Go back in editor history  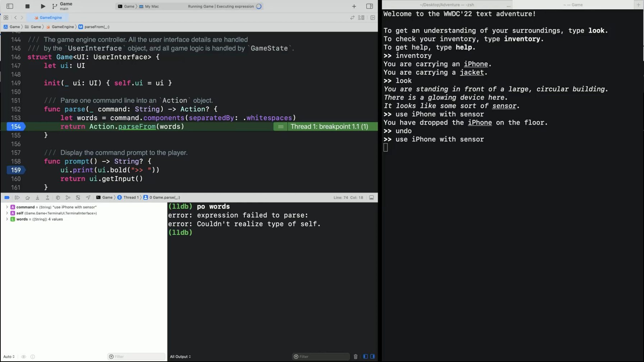click(15, 17)
